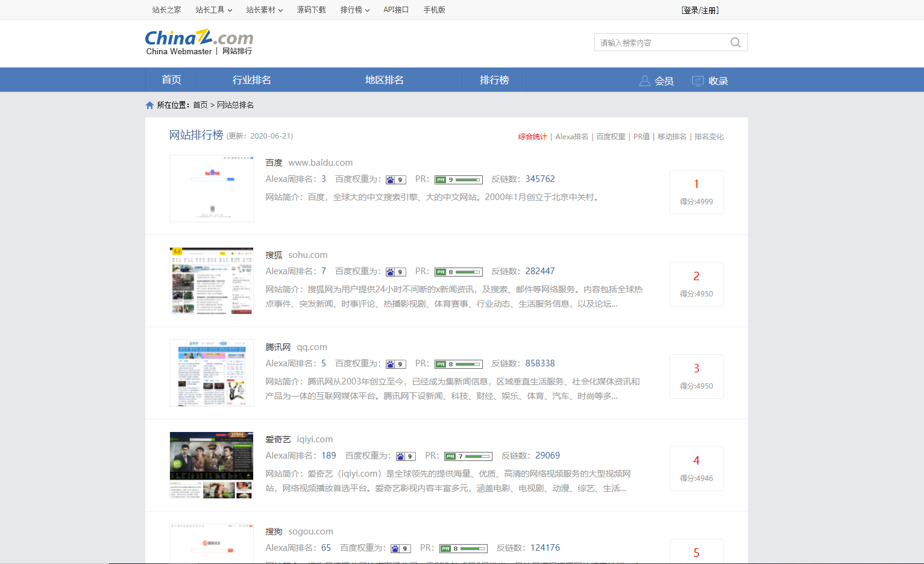924x564 pixels.
Task: Open the 爱奇艺 site title link
Action: tap(278, 439)
